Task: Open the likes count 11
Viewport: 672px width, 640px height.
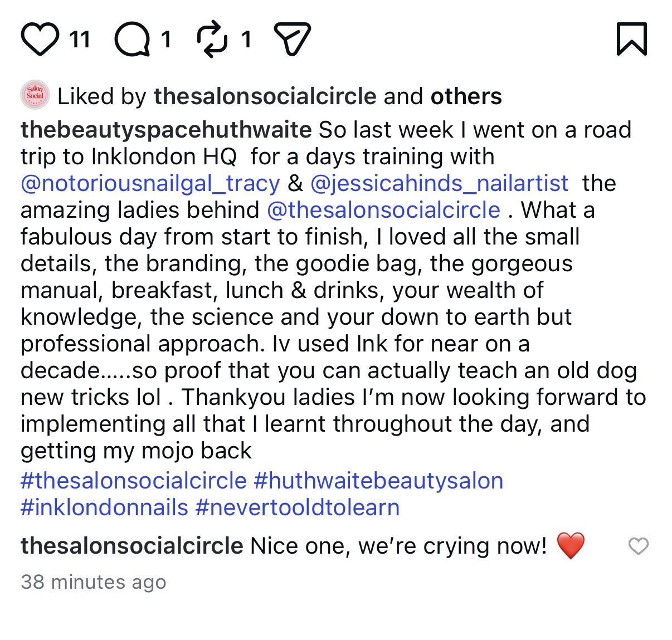Action: [x=81, y=40]
